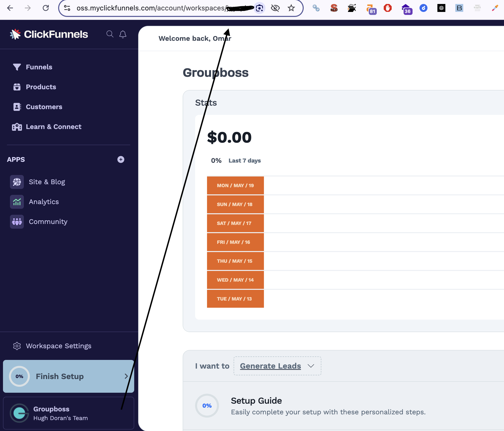This screenshot has height=431, width=504.
Task: Select the WED / MAY / 14 row
Action: [x=235, y=280]
